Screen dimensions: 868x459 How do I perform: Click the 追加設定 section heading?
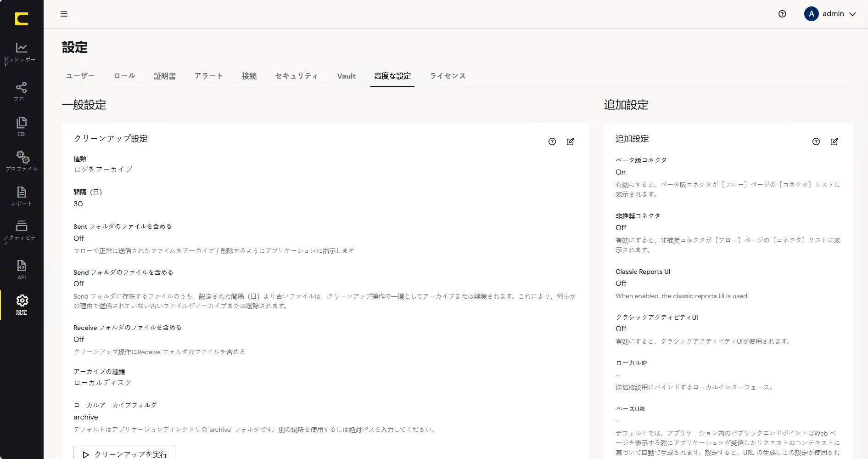(x=626, y=105)
